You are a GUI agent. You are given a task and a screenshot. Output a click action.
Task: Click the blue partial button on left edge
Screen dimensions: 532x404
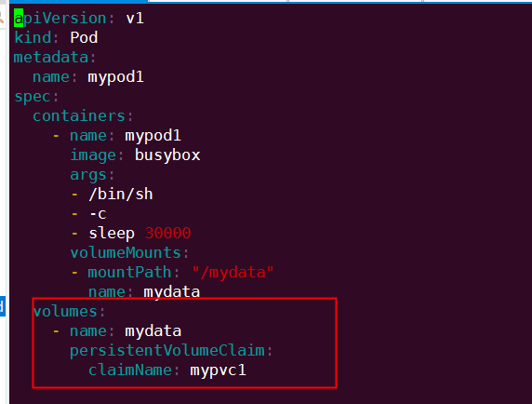[3, 306]
